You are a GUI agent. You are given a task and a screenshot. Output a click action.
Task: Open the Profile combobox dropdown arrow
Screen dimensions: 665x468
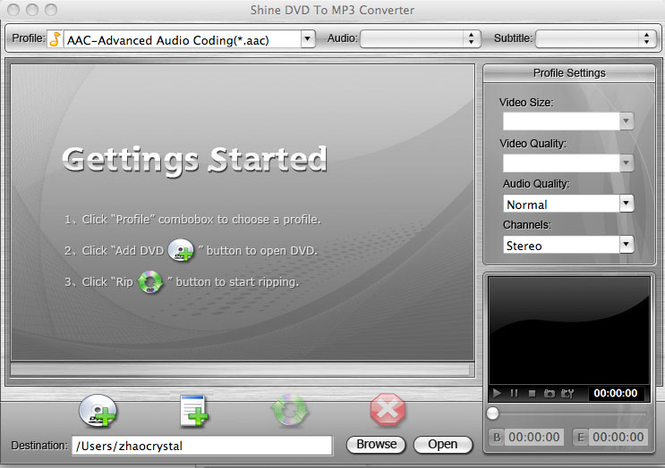tap(308, 39)
